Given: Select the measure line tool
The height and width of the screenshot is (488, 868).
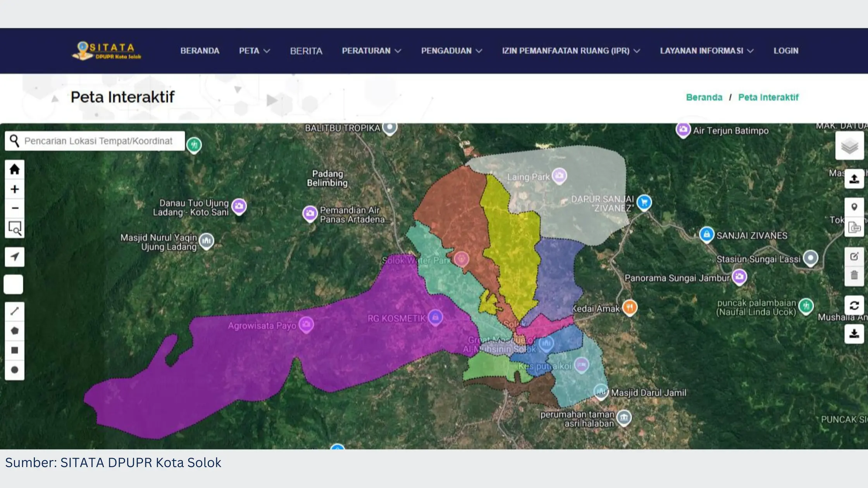Looking at the screenshot, I should pos(14,310).
